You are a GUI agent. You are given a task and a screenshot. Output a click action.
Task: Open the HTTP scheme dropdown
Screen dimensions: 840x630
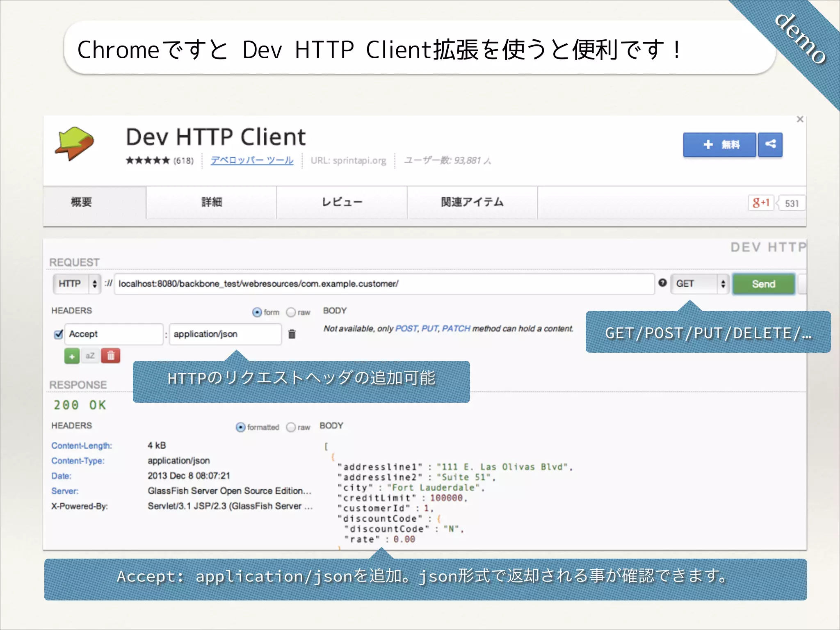pyautogui.click(x=77, y=284)
